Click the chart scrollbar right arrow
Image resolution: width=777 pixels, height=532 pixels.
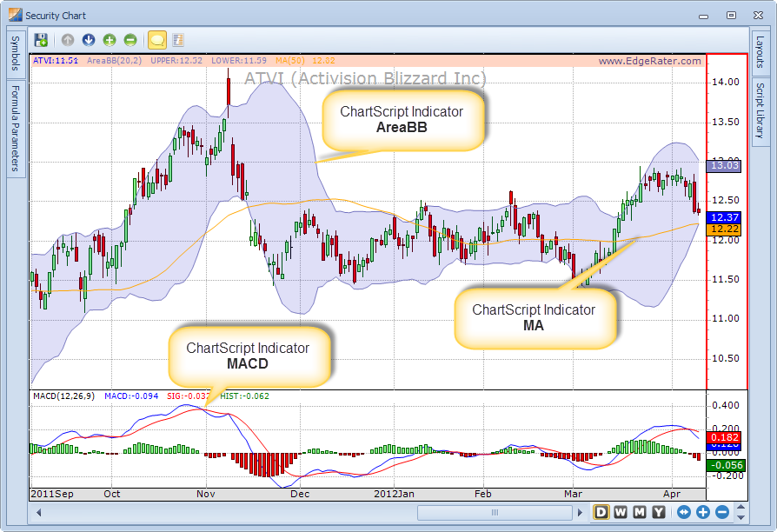pos(580,512)
